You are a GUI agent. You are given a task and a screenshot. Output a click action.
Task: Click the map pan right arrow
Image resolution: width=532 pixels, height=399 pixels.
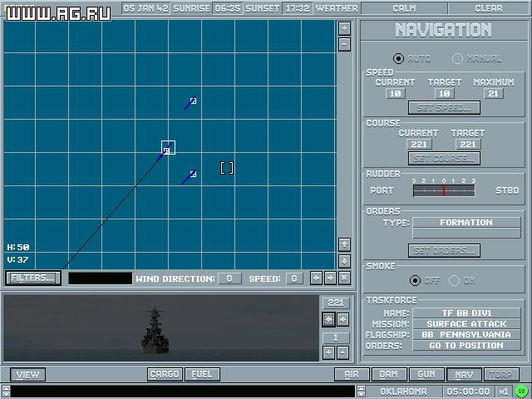(331, 278)
